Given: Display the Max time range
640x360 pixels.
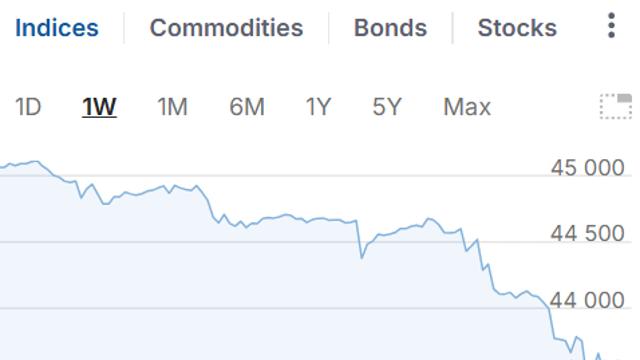Looking at the screenshot, I should click(x=467, y=107).
